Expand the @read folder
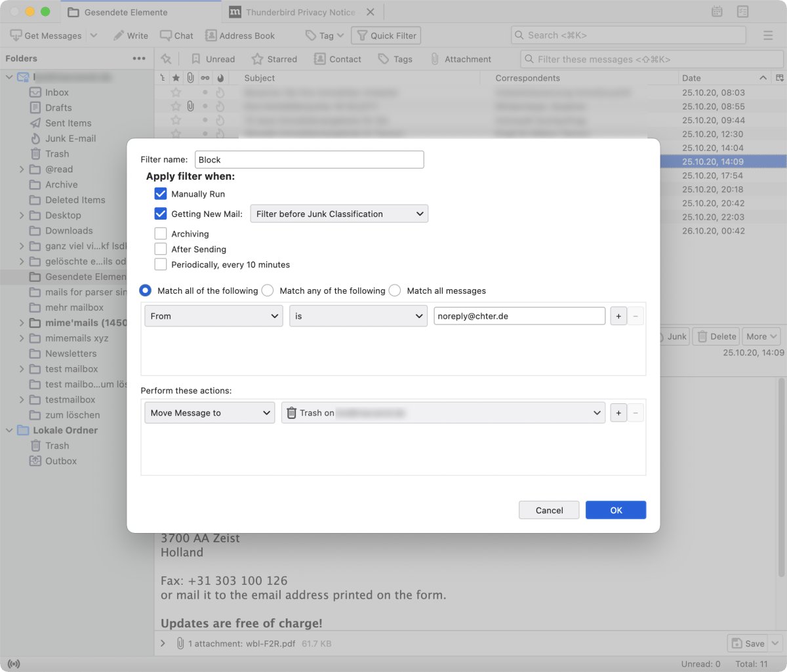 (x=22, y=169)
